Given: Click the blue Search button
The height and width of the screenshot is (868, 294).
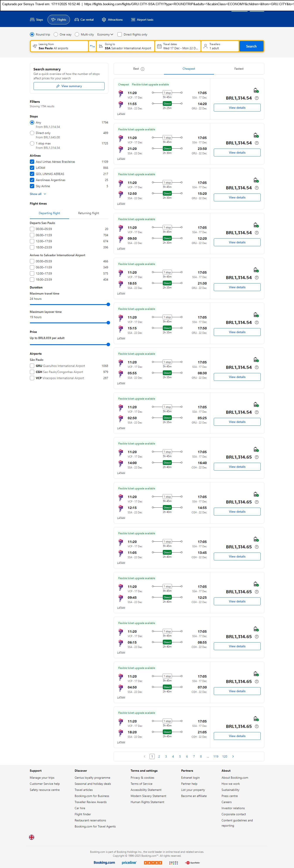Looking at the screenshot, I should [251, 46].
